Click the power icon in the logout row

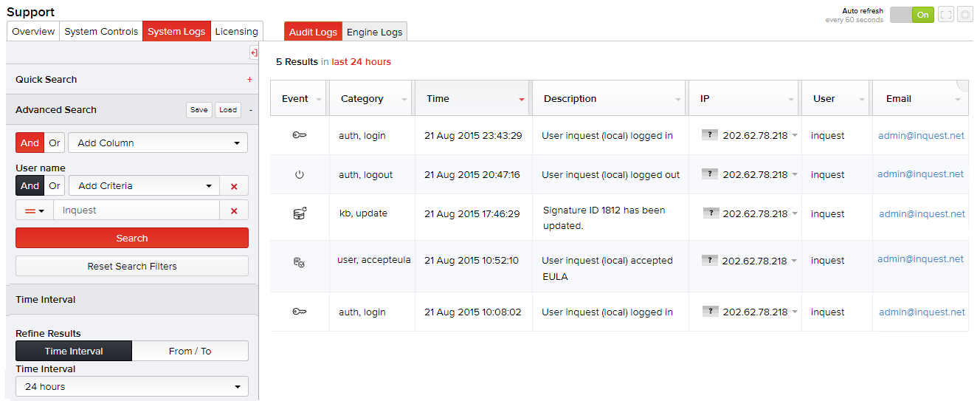[299, 175]
